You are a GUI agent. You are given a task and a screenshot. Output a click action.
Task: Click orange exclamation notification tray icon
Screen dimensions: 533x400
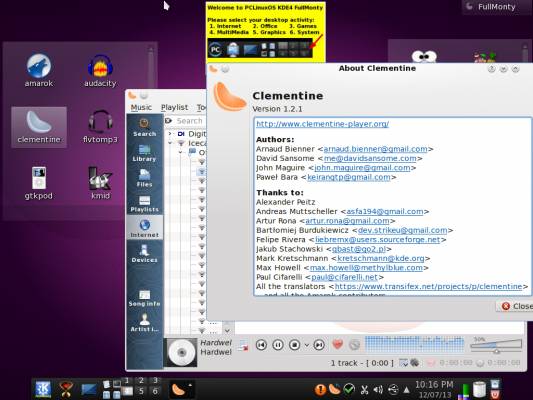[x=320, y=389]
